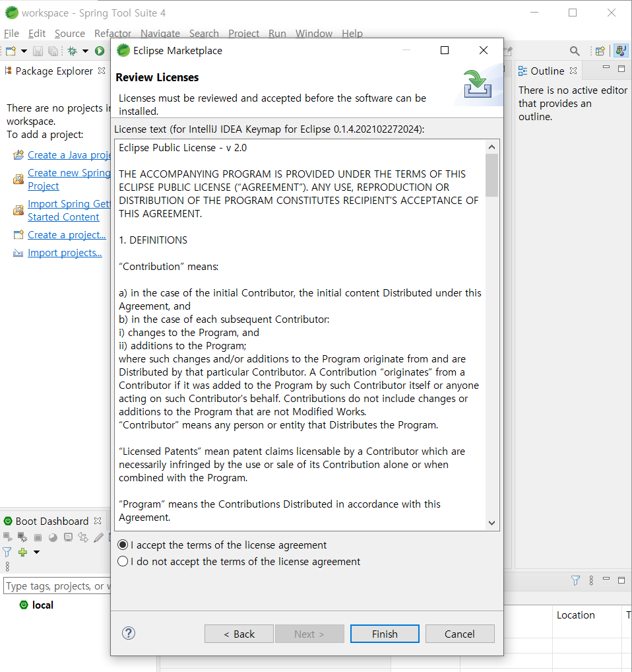Maximize the Outline view panel

click(621, 68)
